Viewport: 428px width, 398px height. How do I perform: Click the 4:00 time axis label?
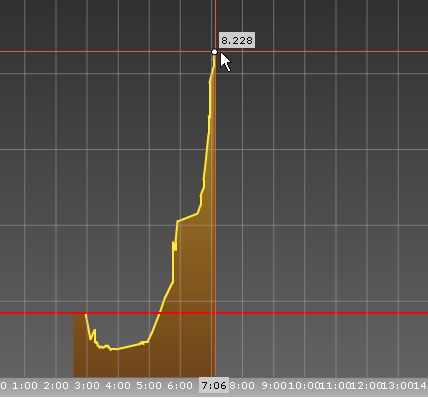tap(118, 386)
